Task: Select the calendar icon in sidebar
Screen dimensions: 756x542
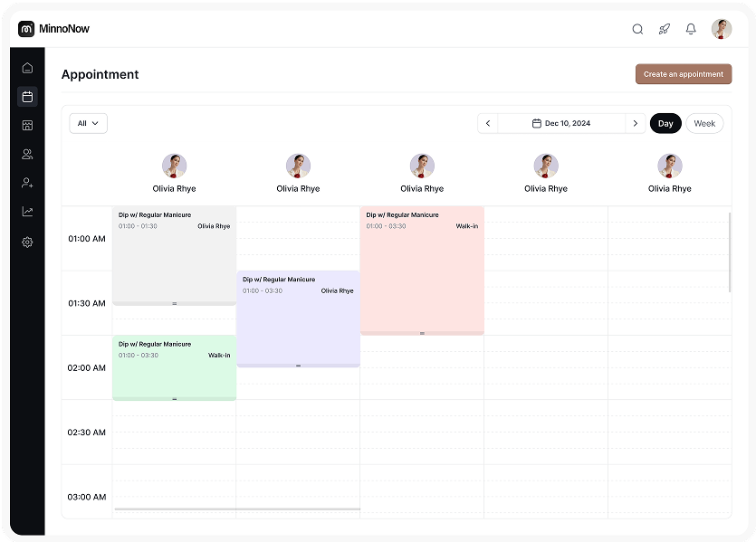Action: tap(27, 97)
